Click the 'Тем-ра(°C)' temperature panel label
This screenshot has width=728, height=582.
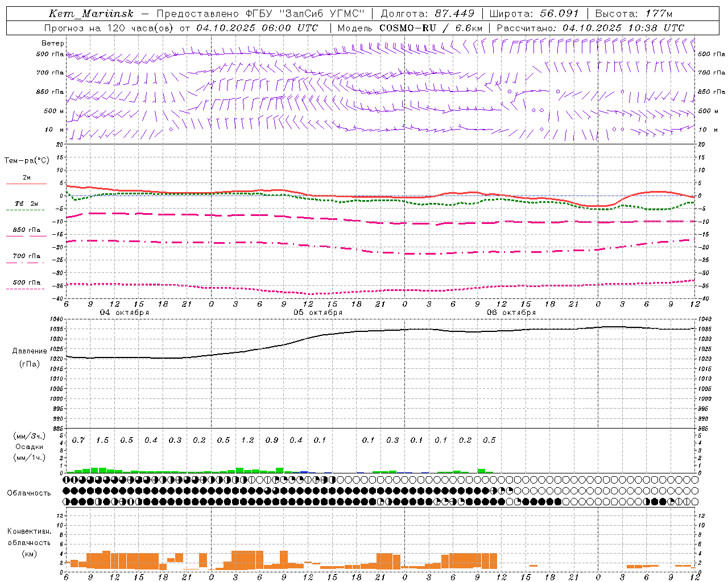point(27,160)
